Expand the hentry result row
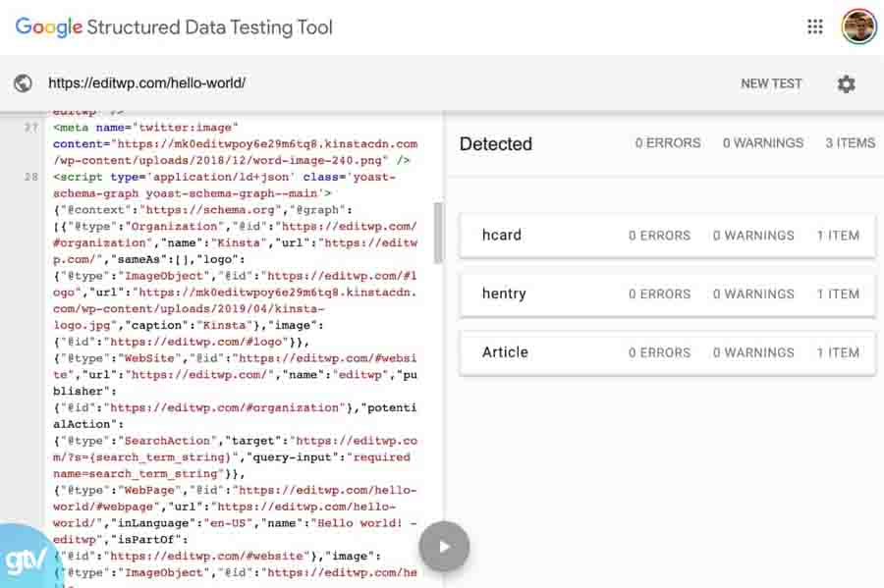Image resolution: width=884 pixels, height=588 pixels. tap(667, 294)
